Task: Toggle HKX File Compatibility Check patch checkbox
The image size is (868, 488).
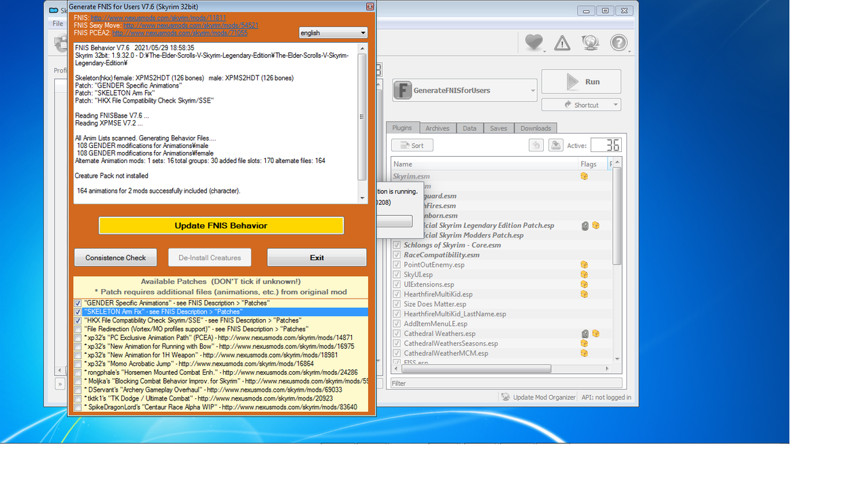Action: click(x=78, y=320)
